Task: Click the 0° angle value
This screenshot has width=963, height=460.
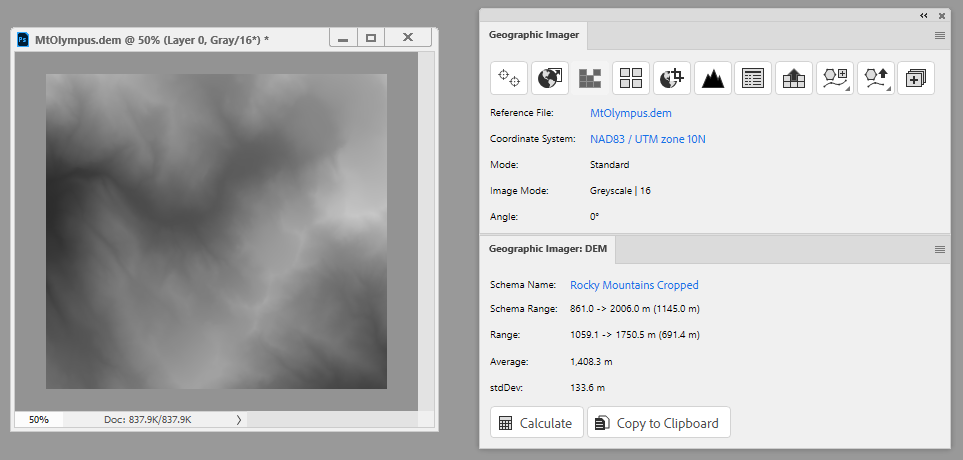Action: (x=595, y=217)
